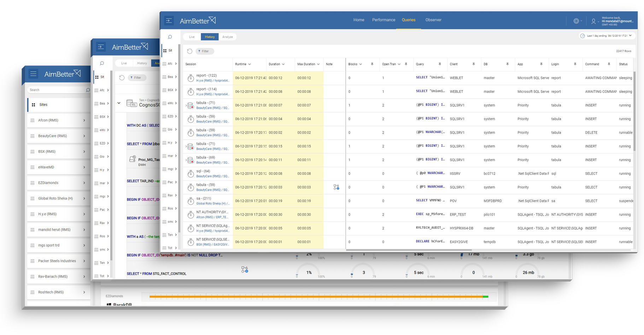The width and height of the screenshot is (644, 335).
Task: Click Proc_MG_Tas DWH procedure in middle window
Action: click(x=145, y=162)
